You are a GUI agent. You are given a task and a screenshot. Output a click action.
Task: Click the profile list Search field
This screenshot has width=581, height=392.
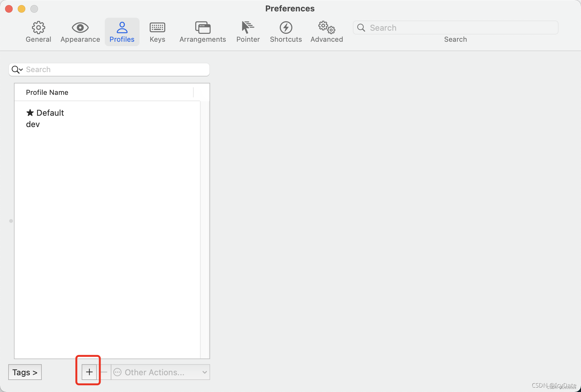pyautogui.click(x=109, y=70)
